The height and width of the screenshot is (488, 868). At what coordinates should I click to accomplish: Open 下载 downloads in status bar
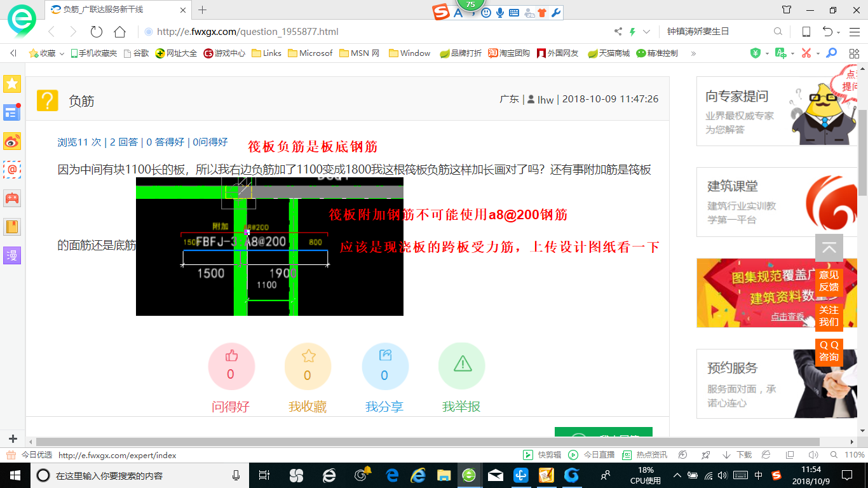(737, 455)
